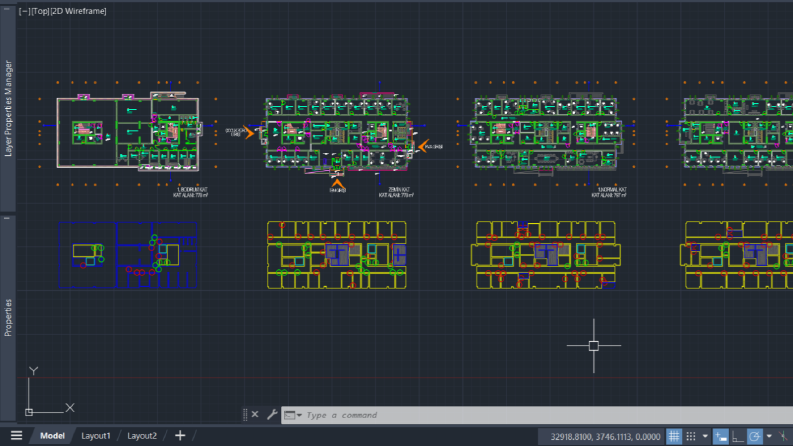Open the Layer Properties Manager palette
Screen dimensions: 793x446
8,108
